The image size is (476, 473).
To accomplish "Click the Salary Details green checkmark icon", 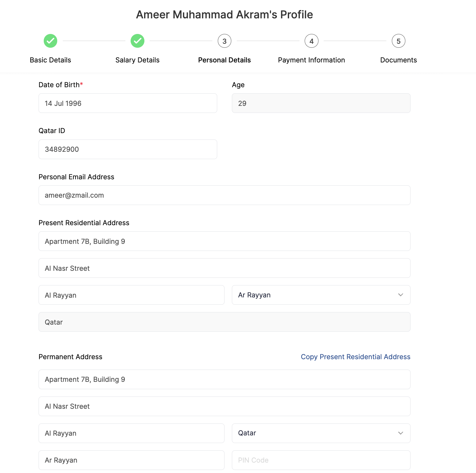I will pyautogui.click(x=137, y=41).
